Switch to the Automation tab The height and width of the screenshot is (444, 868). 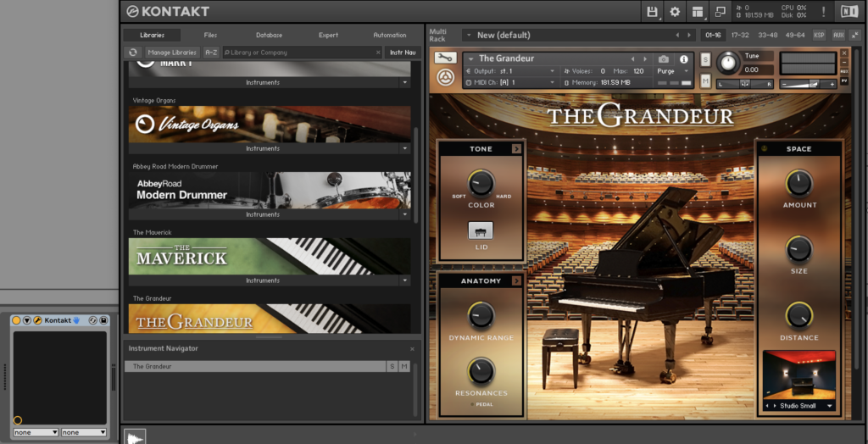(x=390, y=35)
